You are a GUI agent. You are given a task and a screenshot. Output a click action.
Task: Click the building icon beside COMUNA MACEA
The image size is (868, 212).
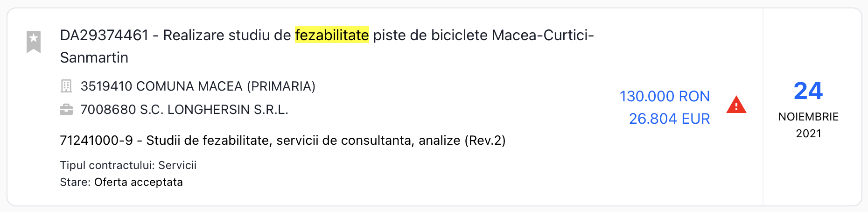click(x=66, y=86)
